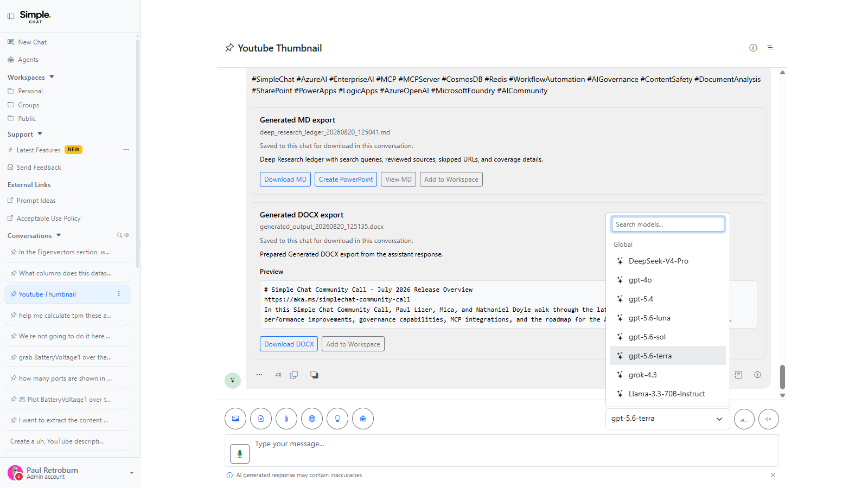Viewport: 868px width, 488px height.
Task: Search conversations using the magnifier icon
Action: [x=119, y=235]
